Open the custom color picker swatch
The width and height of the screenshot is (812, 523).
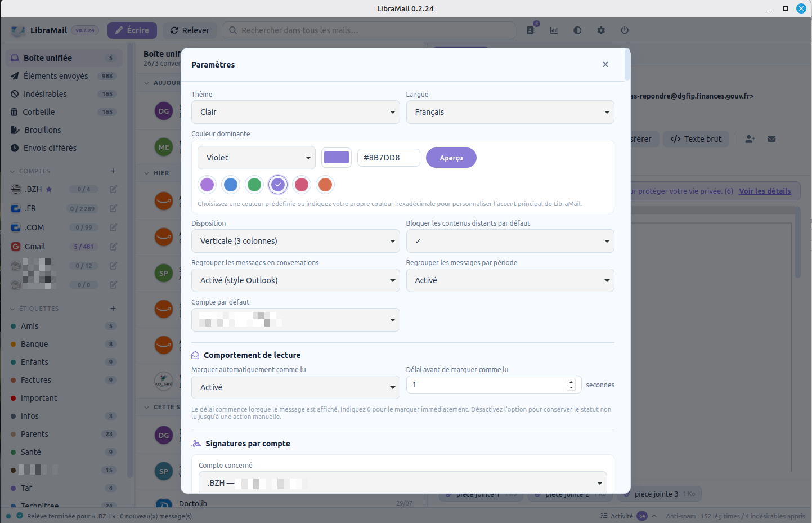337,158
